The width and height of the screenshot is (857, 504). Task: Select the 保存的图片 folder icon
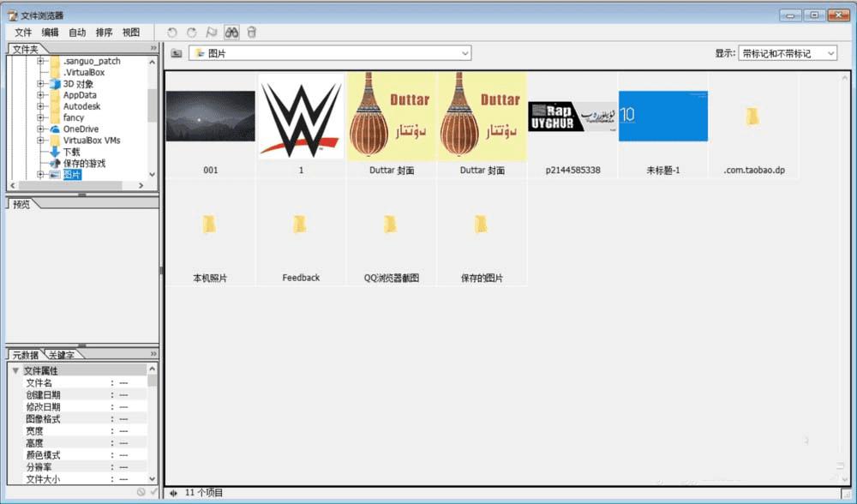point(481,224)
